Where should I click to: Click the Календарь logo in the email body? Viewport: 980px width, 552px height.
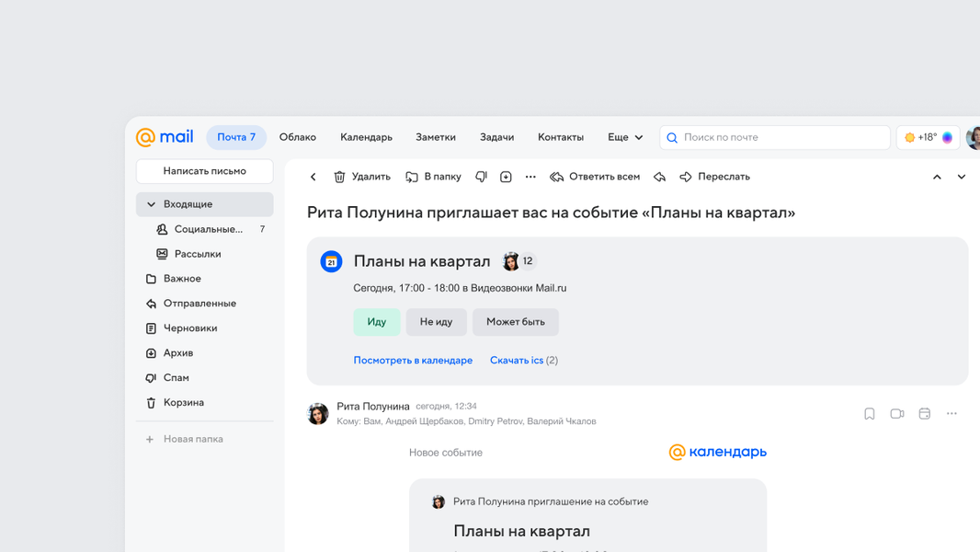click(x=717, y=452)
